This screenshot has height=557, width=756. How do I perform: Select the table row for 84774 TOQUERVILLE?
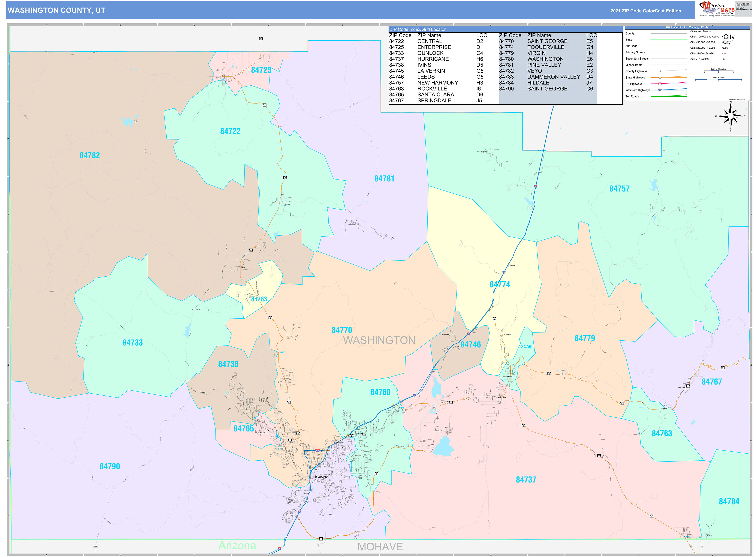click(x=548, y=47)
